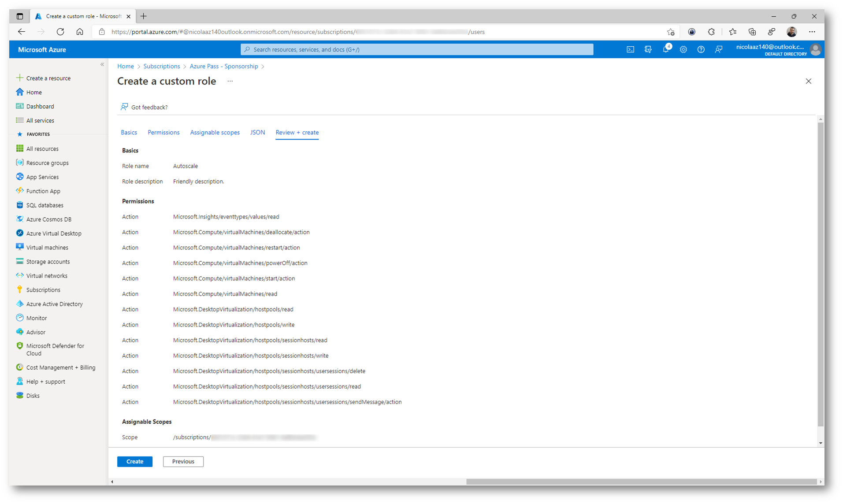
Task: Open SQL databases
Action: [45, 205]
